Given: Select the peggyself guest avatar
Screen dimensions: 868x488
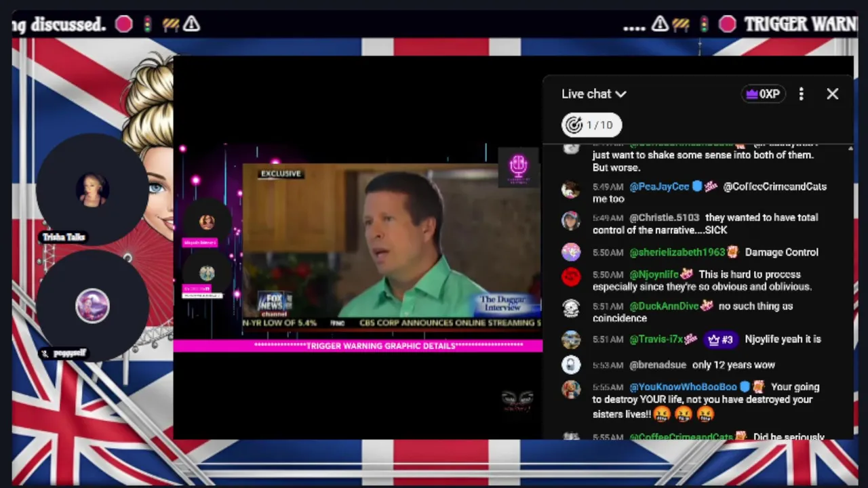Looking at the screenshot, I should pyautogui.click(x=92, y=306).
